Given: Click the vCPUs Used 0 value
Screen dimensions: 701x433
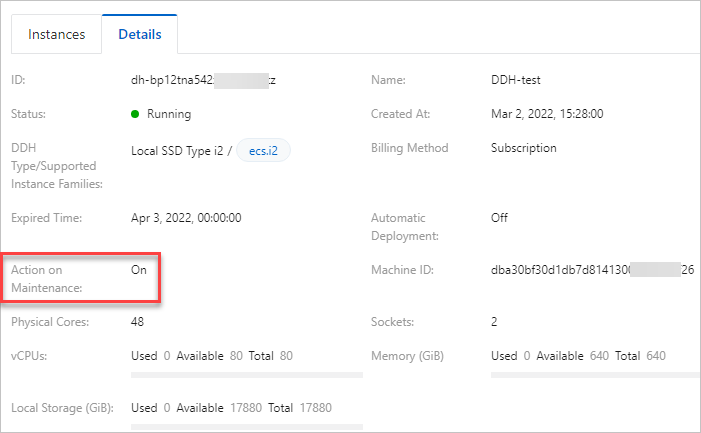Looking at the screenshot, I should click(167, 356).
